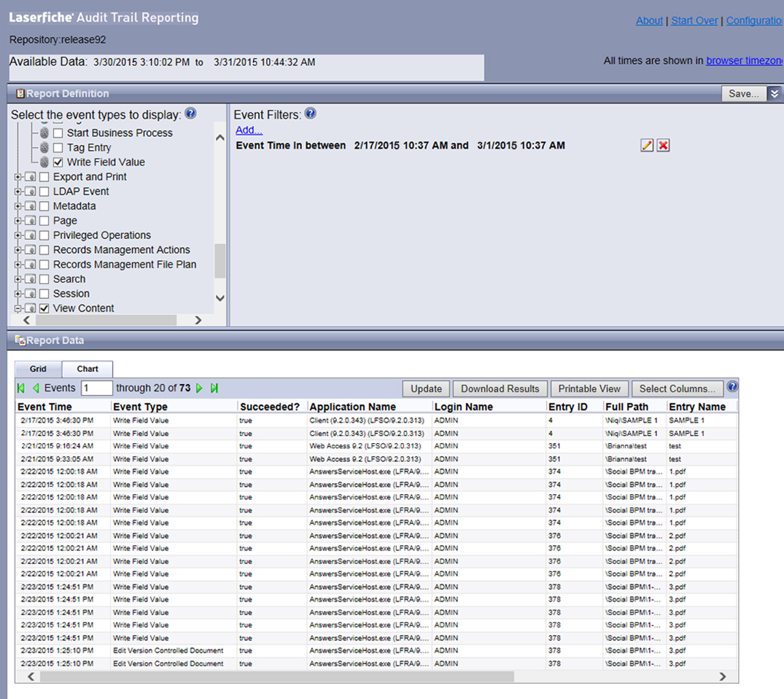Check the Session checkbox
Screen dimensions: 784x699
tap(44, 294)
